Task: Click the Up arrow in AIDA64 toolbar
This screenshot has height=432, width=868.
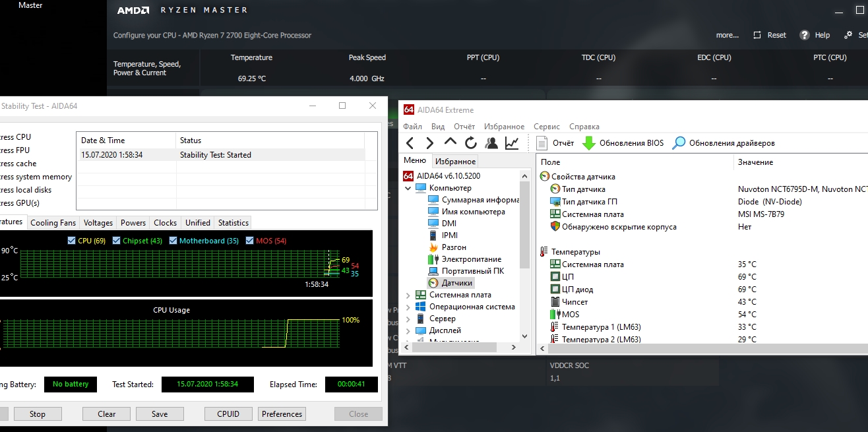Action: [x=450, y=142]
